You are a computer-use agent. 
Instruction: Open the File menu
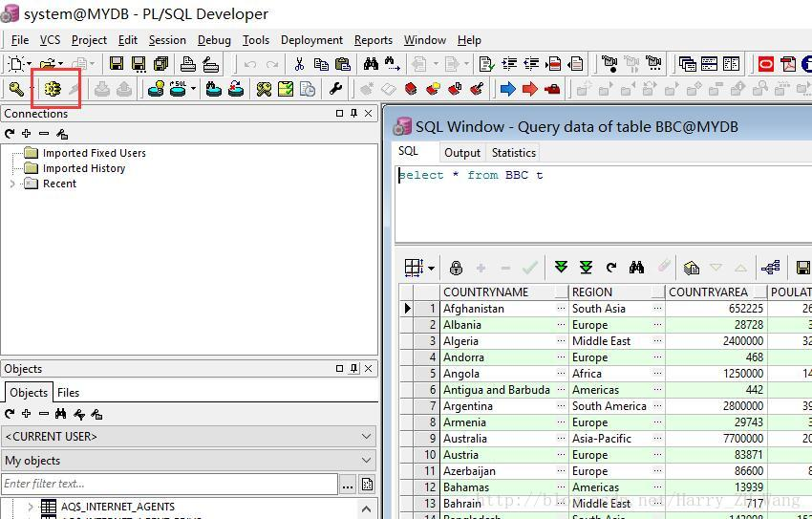pos(20,40)
